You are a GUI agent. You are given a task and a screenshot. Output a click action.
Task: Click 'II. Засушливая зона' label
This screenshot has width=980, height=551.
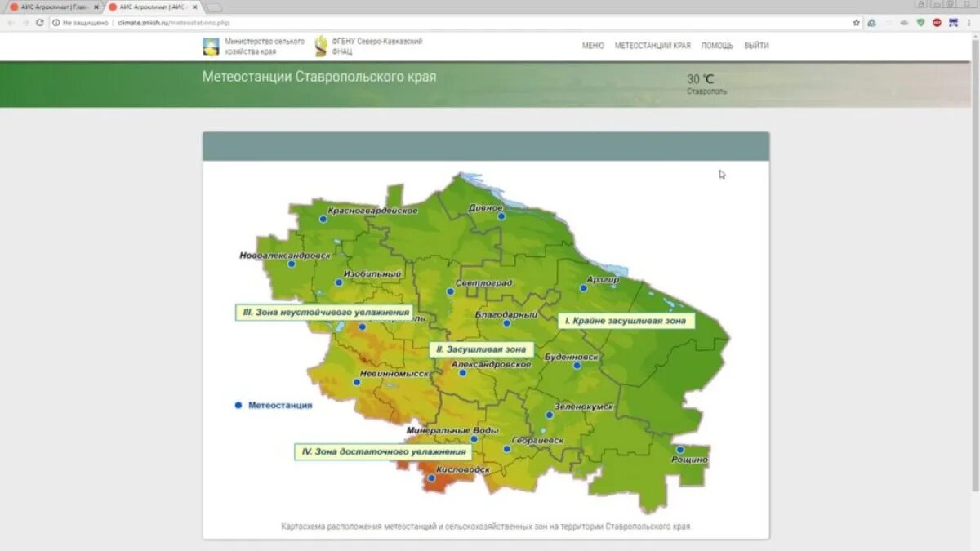pyautogui.click(x=482, y=349)
